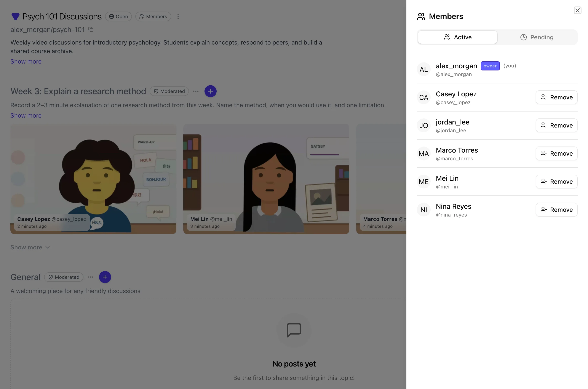
Task: Add a post to General topic
Action: (x=105, y=277)
